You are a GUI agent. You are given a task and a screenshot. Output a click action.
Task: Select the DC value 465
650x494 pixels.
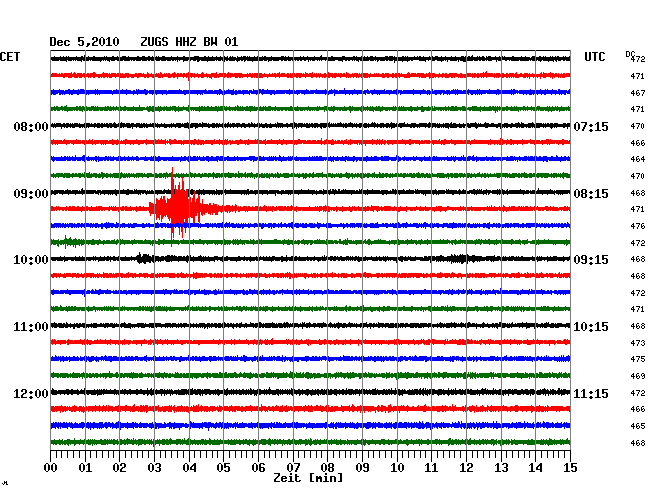click(638, 426)
